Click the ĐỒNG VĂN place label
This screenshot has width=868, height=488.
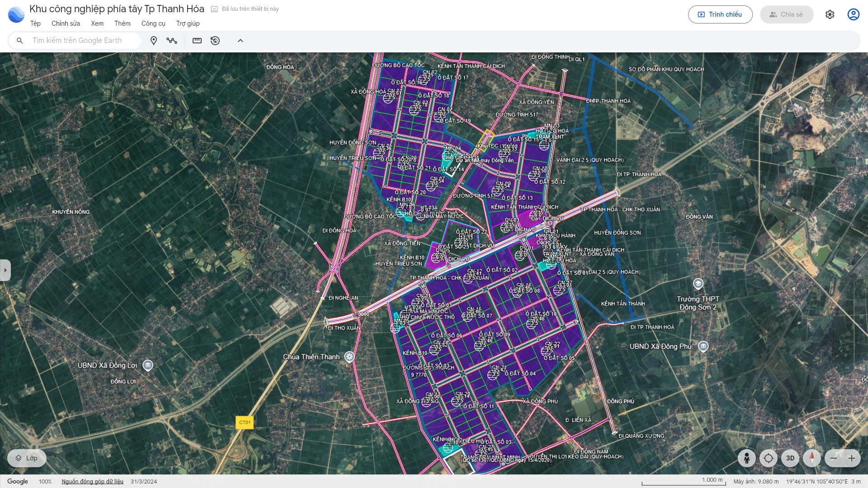point(699,217)
